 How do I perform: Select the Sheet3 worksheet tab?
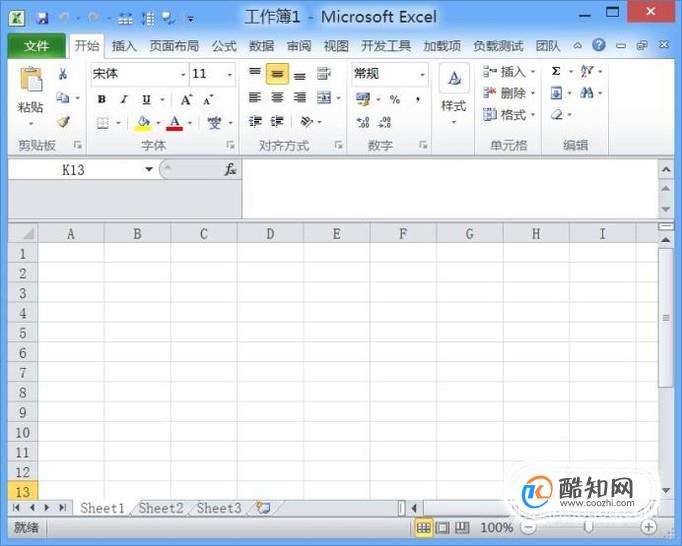click(x=219, y=508)
